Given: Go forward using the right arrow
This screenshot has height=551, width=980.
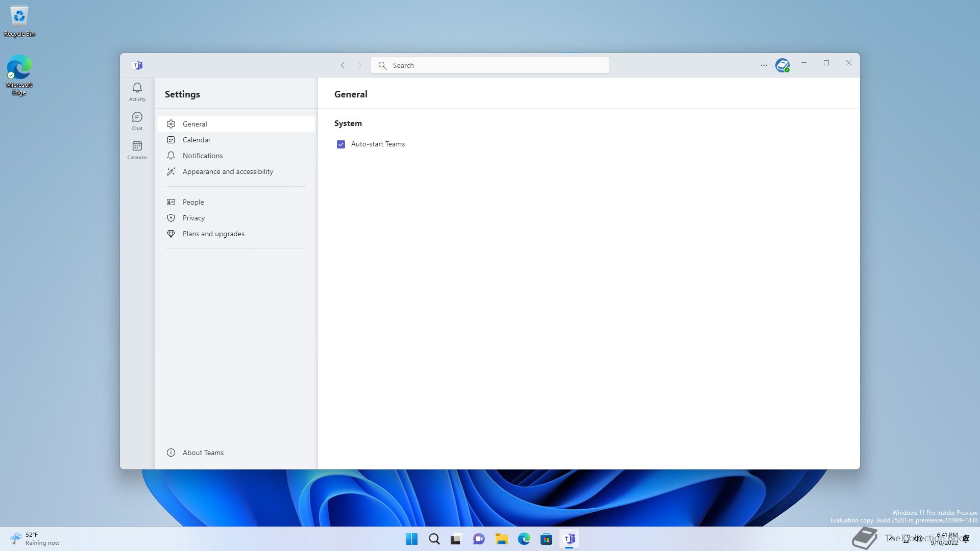Looking at the screenshot, I should point(359,65).
